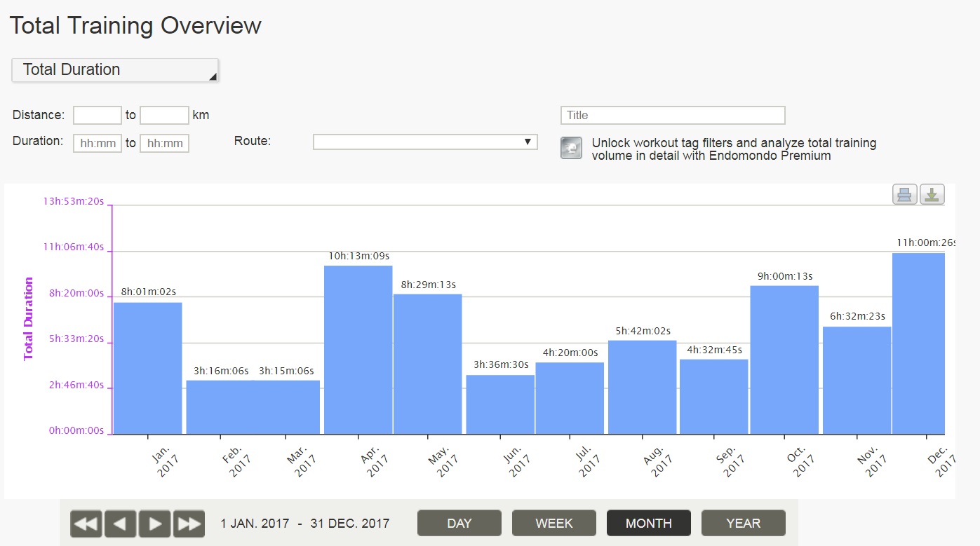Image resolution: width=980 pixels, height=546 pixels.
Task: Click the 4h:20m:00s value label
Action: pos(570,353)
